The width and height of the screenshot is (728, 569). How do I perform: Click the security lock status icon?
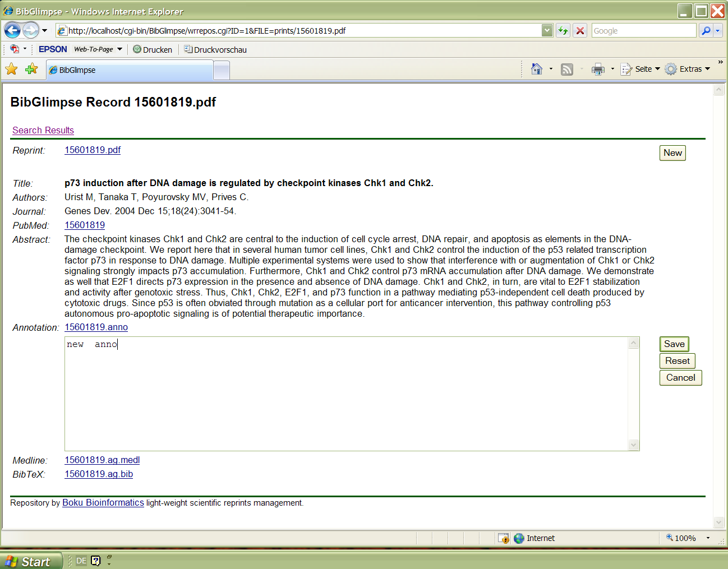(504, 538)
